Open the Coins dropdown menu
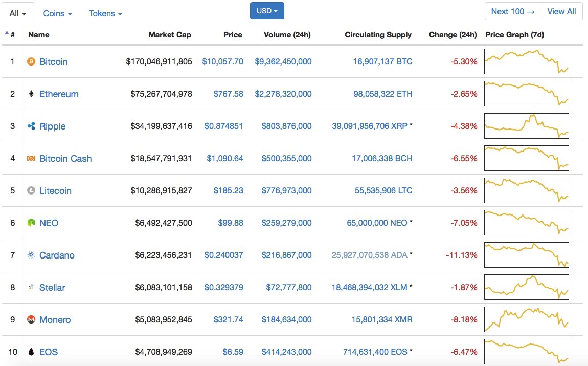This screenshot has height=366, width=588. click(57, 13)
